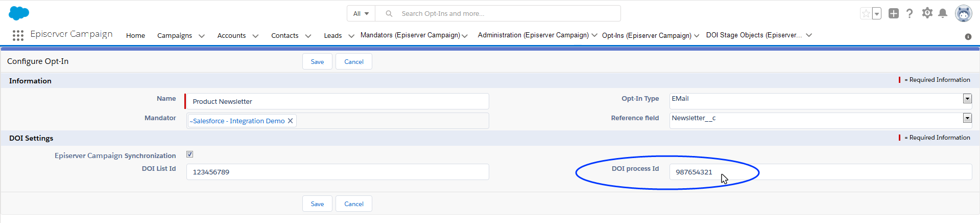
Task: Open the All search scope dropdown
Action: click(361, 14)
